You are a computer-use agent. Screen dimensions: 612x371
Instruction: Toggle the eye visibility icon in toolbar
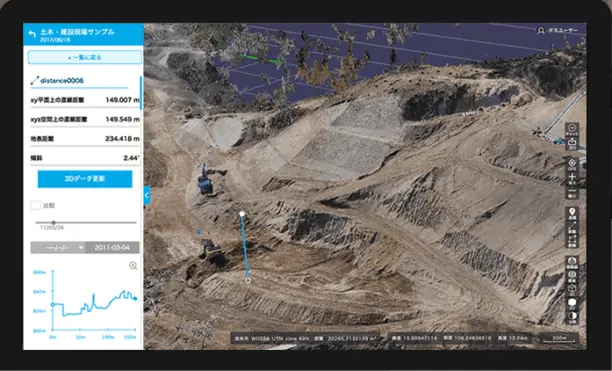[572, 275]
